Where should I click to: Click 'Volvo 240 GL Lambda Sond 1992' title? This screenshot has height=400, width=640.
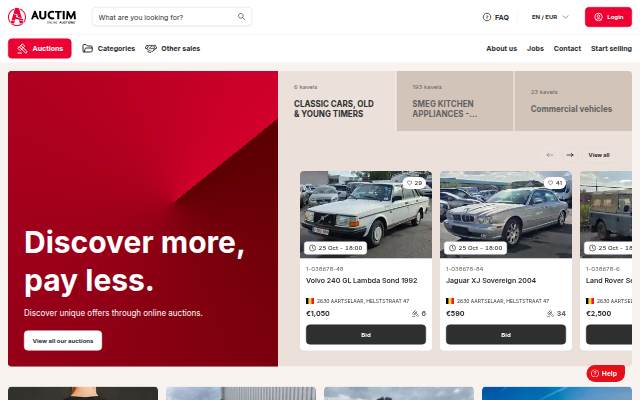[x=362, y=280]
